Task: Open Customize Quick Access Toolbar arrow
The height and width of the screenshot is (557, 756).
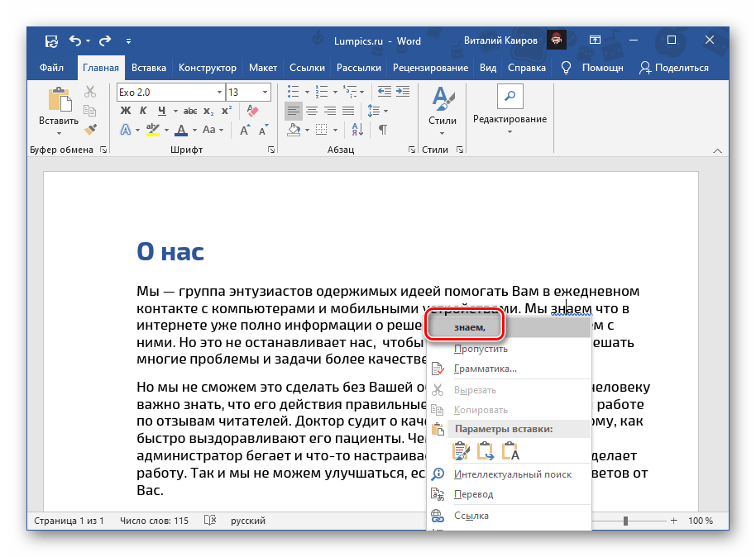Action: coord(128,41)
